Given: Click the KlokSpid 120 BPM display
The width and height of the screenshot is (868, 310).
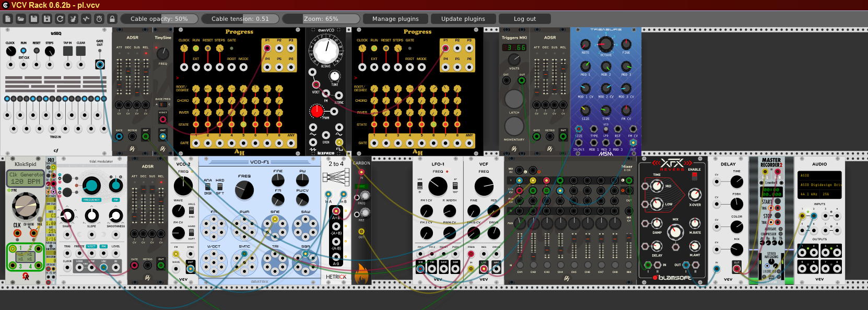Looking at the screenshot, I should (x=25, y=178).
